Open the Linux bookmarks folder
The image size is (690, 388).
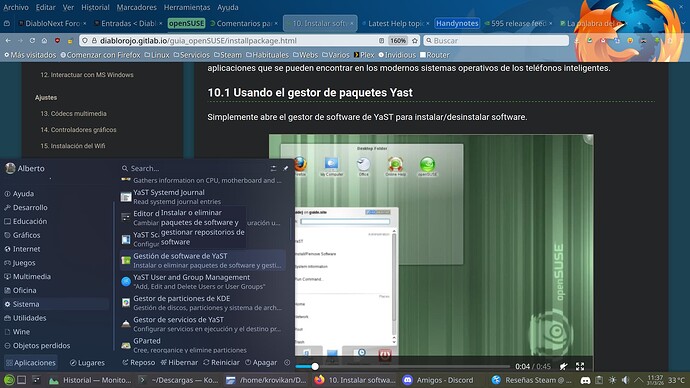pyautogui.click(x=157, y=55)
